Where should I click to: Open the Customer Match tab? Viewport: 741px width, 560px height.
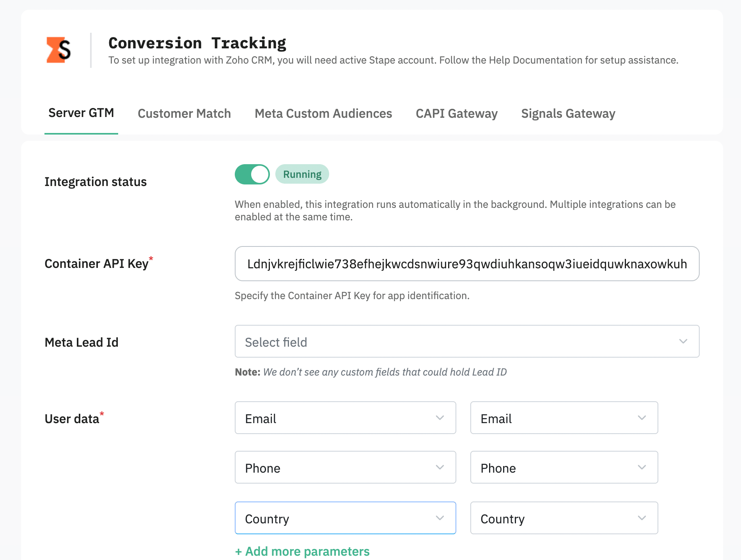(x=184, y=113)
